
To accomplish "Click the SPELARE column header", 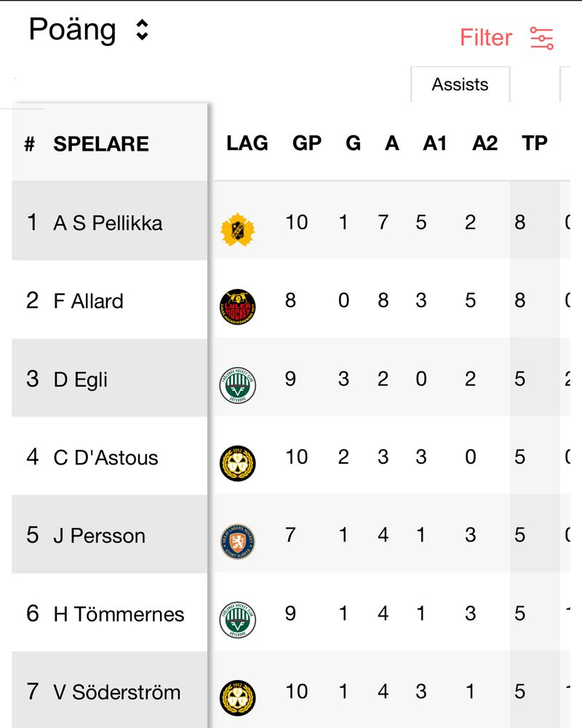I will tap(101, 144).
